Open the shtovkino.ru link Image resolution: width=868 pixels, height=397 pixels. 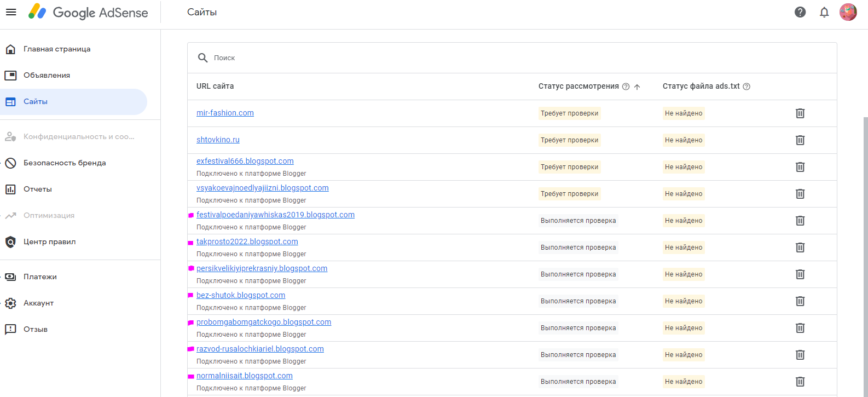(x=218, y=140)
